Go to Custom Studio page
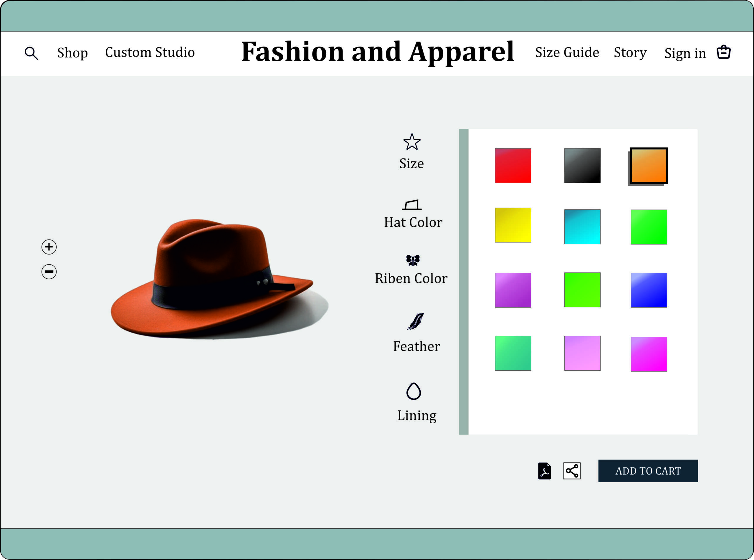Screen dimensions: 754x560 coord(150,52)
